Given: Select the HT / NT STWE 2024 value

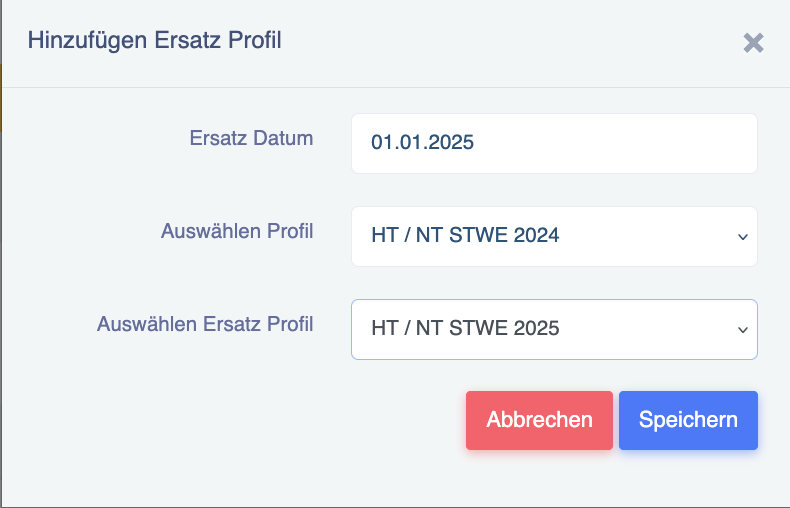Looking at the screenshot, I should point(465,235).
